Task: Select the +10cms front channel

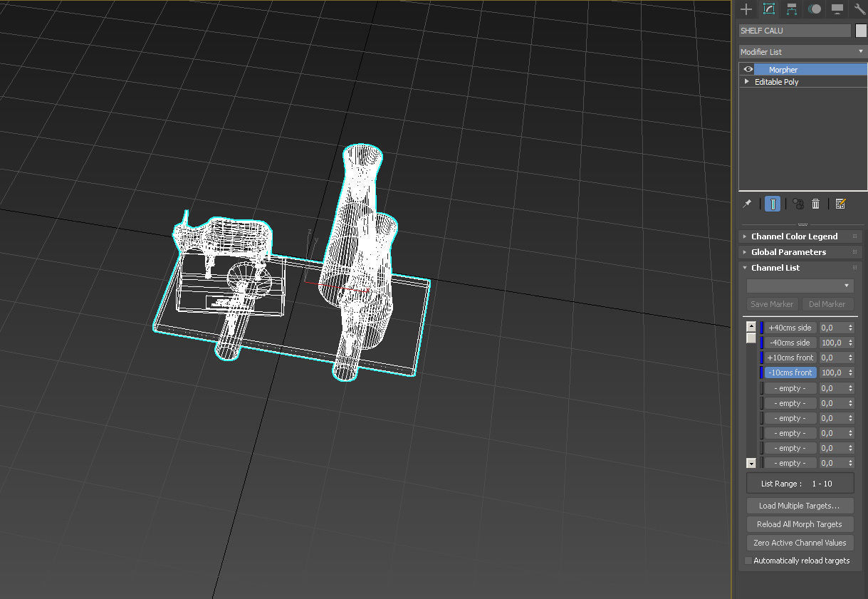Action: click(790, 358)
